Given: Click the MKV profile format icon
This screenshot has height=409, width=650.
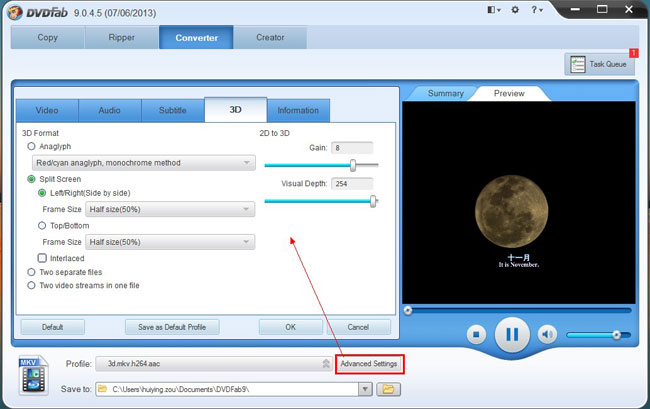Looking at the screenshot, I should coord(33,375).
